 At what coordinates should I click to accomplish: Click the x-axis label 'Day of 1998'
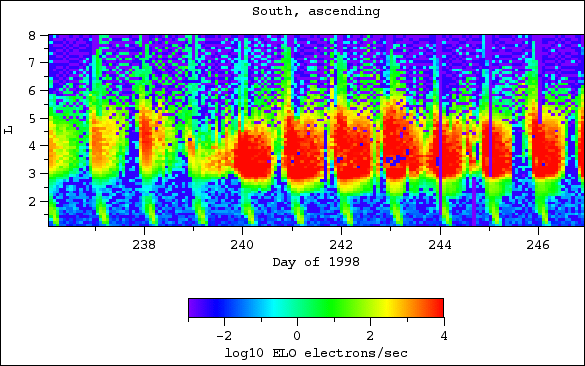[x=316, y=262]
